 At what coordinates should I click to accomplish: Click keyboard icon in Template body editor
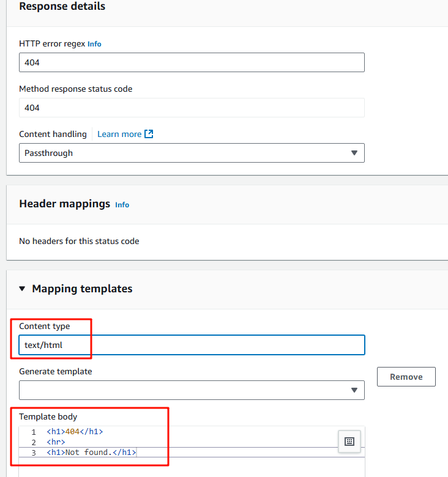click(349, 442)
